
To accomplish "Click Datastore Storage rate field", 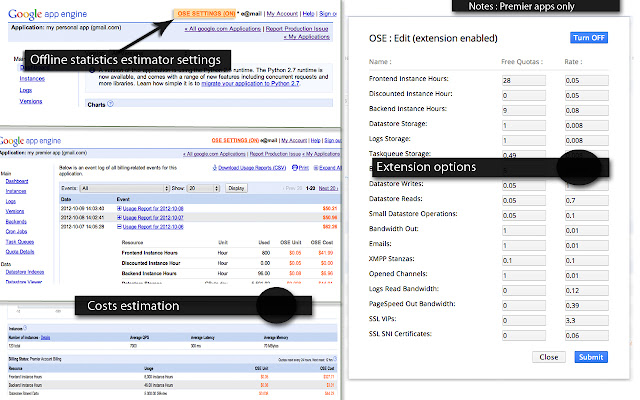I will (x=587, y=125).
